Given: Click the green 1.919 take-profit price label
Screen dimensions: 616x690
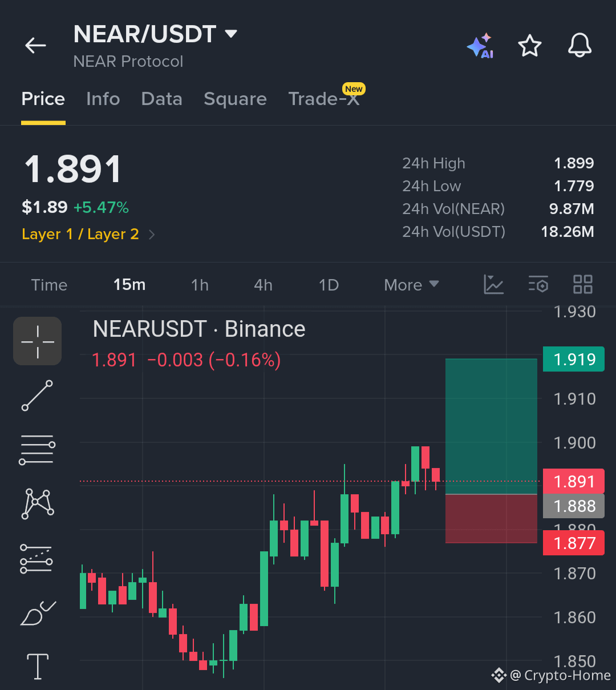Looking at the screenshot, I should [x=574, y=359].
